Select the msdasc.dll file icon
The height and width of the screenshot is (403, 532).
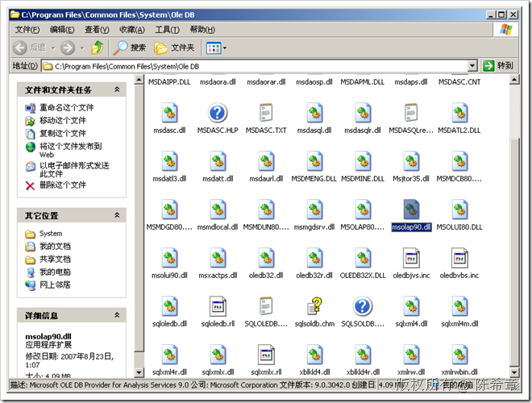169,113
